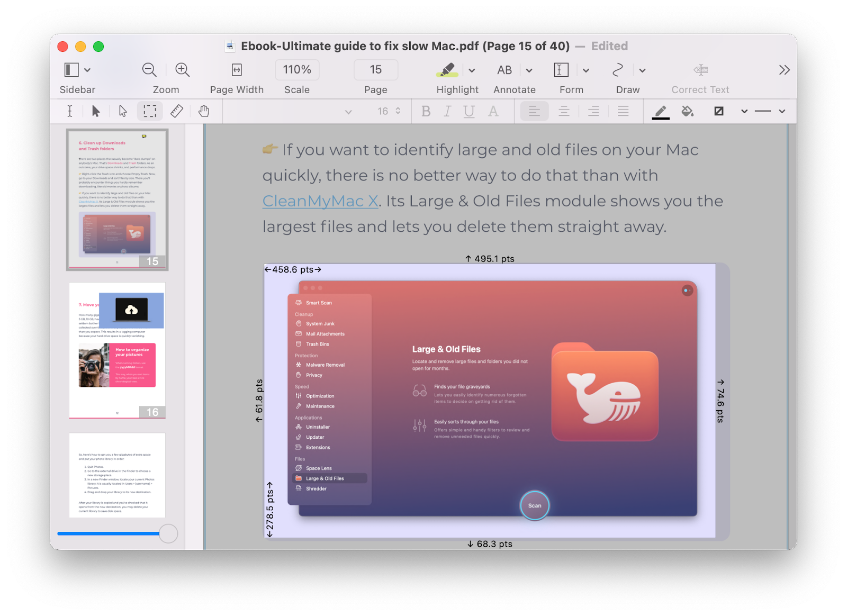Select the ruler measure tool
Viewport: 847px width, 616px height.
177,111
